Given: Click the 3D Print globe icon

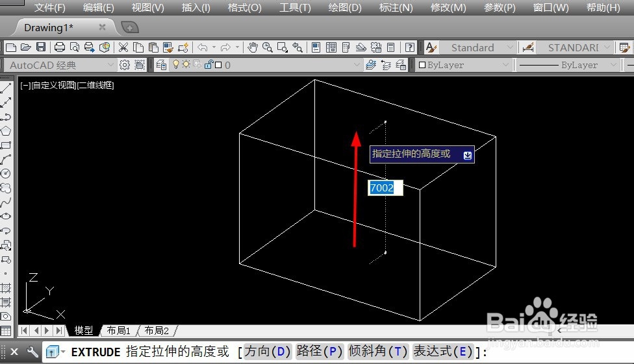Looking at the screenshot, I should [x=105, y=47].
